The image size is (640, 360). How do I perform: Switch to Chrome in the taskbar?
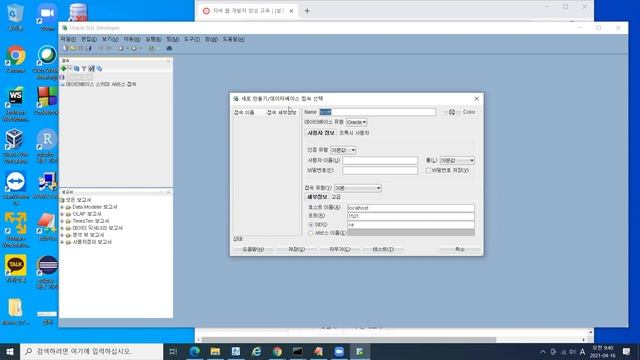point(277,351)
